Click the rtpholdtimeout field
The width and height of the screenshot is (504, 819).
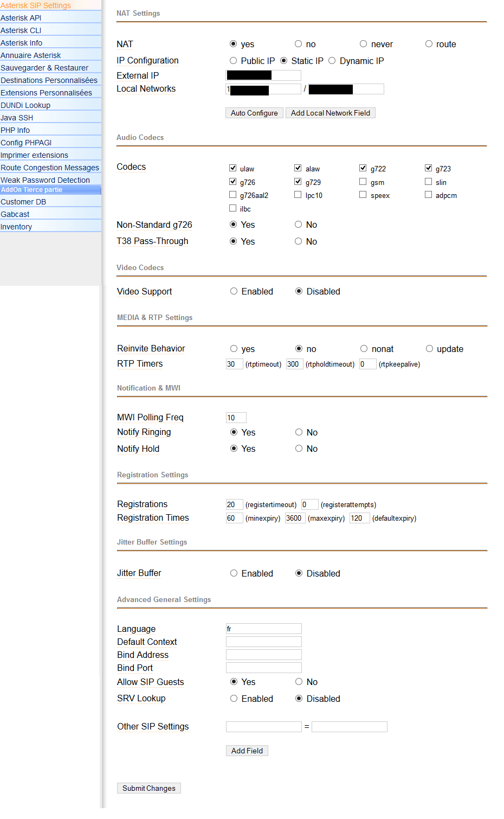tap(294, 364)
